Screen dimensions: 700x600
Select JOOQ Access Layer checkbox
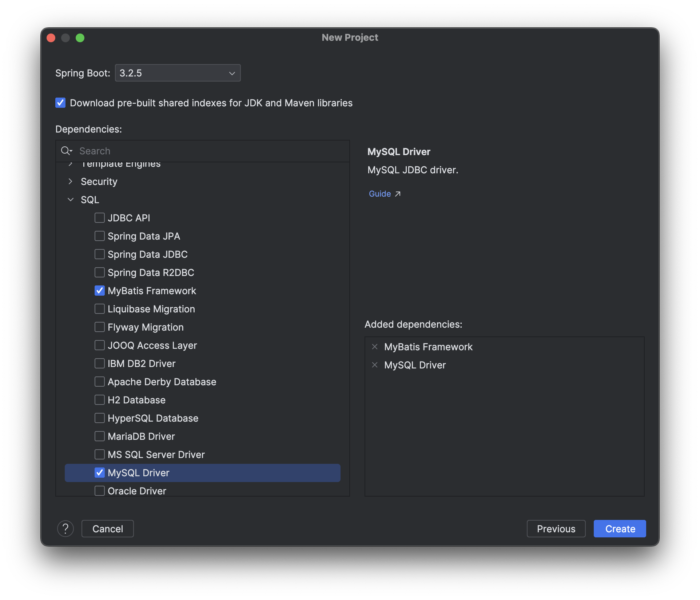tap(99, 345)
